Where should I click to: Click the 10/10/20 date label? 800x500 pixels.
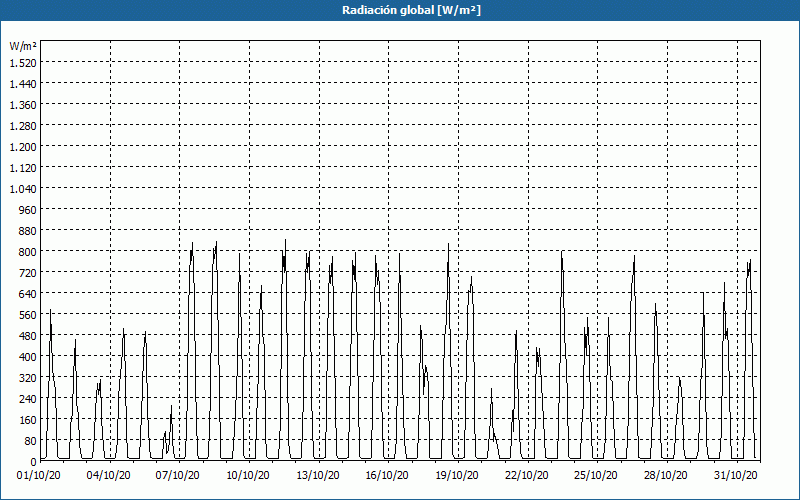[x=248, y=476]
